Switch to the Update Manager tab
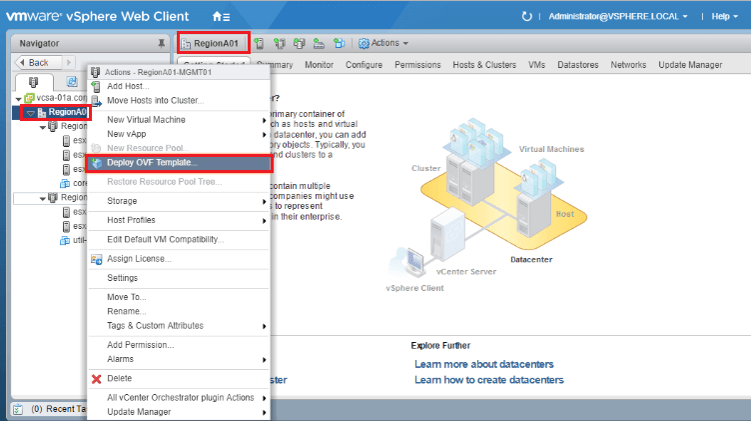Screen dimensions: 751x421 690,65
